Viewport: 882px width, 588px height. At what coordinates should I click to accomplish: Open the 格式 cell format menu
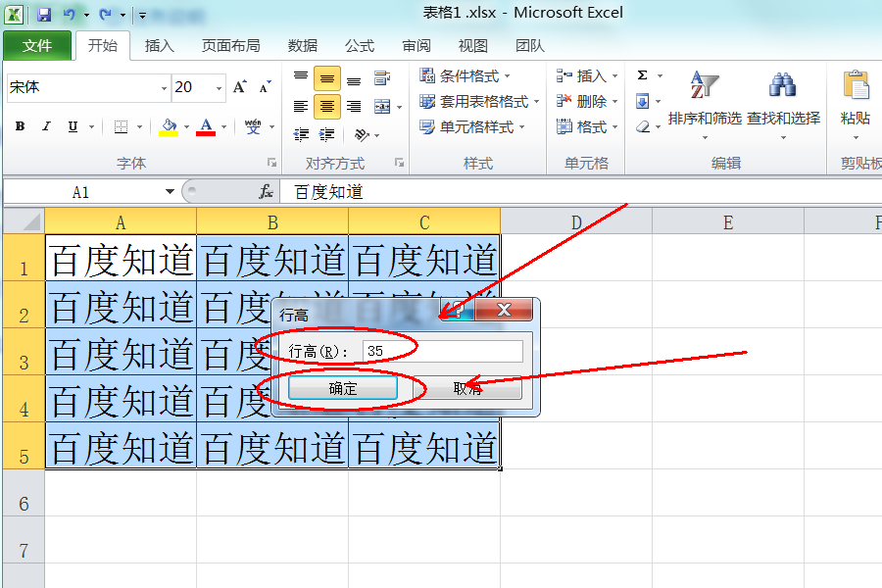coord(587,127)
